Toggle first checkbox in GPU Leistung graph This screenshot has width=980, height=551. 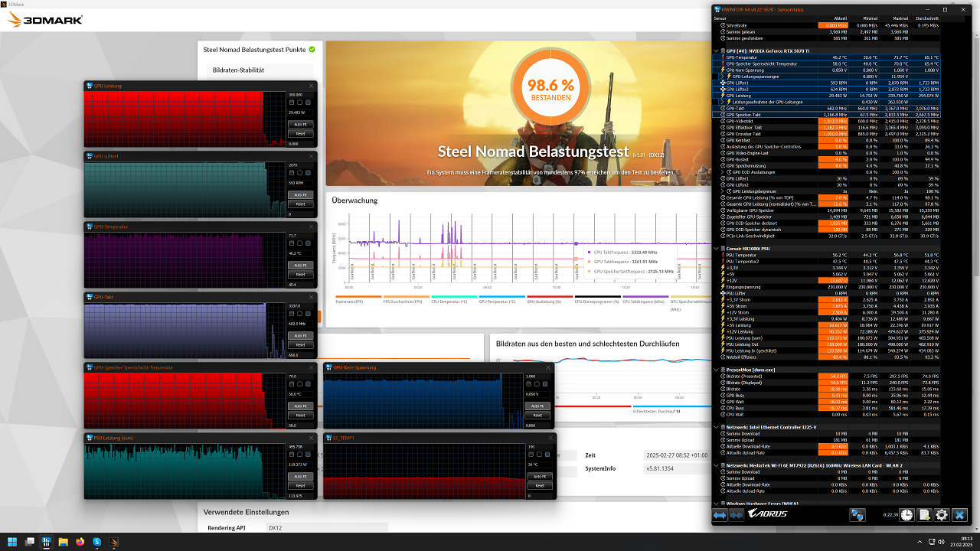pos(291,102)
